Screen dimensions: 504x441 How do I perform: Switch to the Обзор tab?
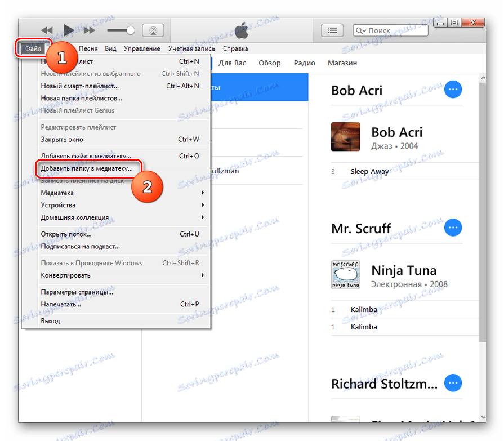coord(270,63)
